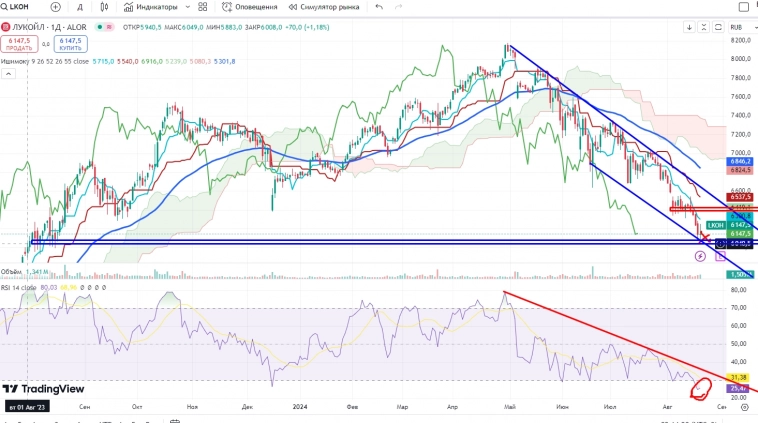
Task: Toggle the market status indicator badge
Action: pyautogui.click(x=109, y=27)
